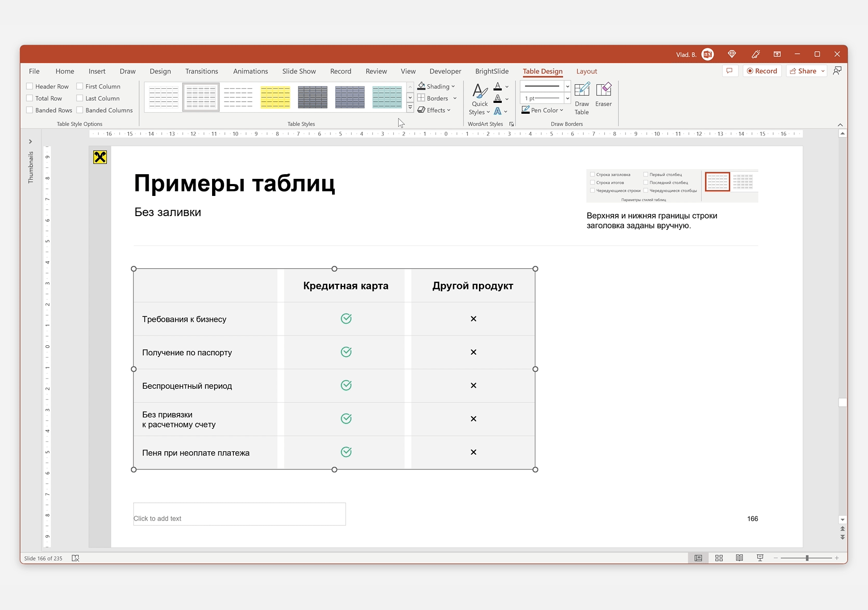Viewport: 868px width, 610px height.
Task: Open the Comments pane icon
Action: pyautogui.click(x=729, y=71)
